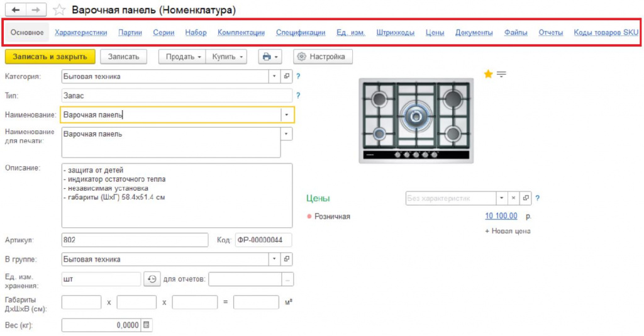644x336 pixels.
Task: Open the Коды товаров SKU tab
Action: (x=606, y=33)
